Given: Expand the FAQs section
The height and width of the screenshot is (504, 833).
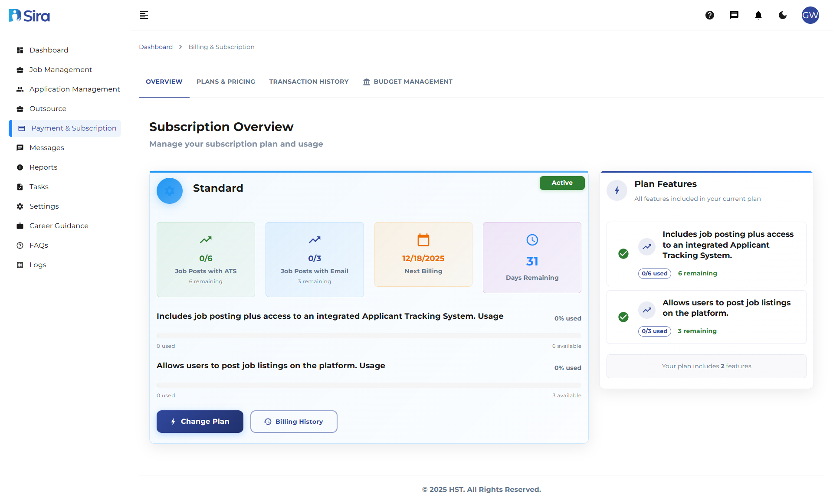Looking at the screenshot, I should coord(39,245).
